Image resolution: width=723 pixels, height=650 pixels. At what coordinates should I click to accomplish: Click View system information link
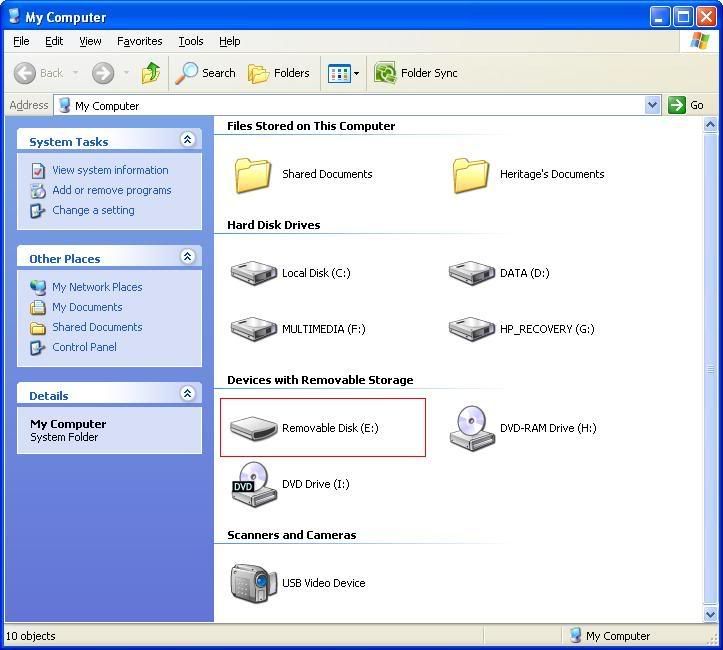coord(110,170)
